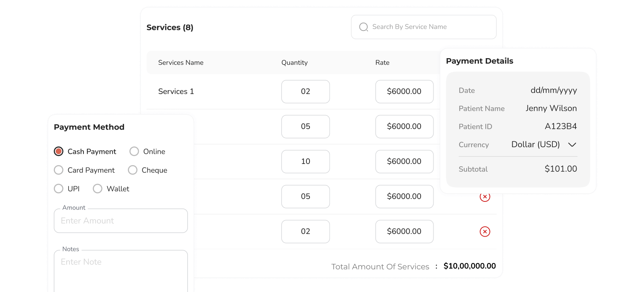Click the Search By Service Name field
The image size is (644, 292).
[x=429, y=27]
